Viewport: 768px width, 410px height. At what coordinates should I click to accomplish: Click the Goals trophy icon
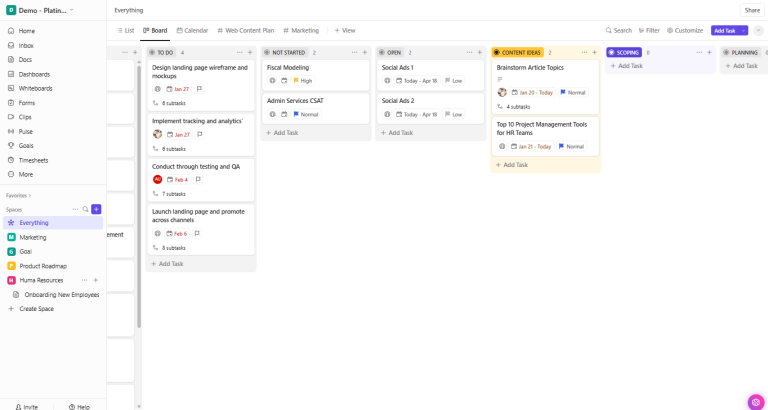11,145
